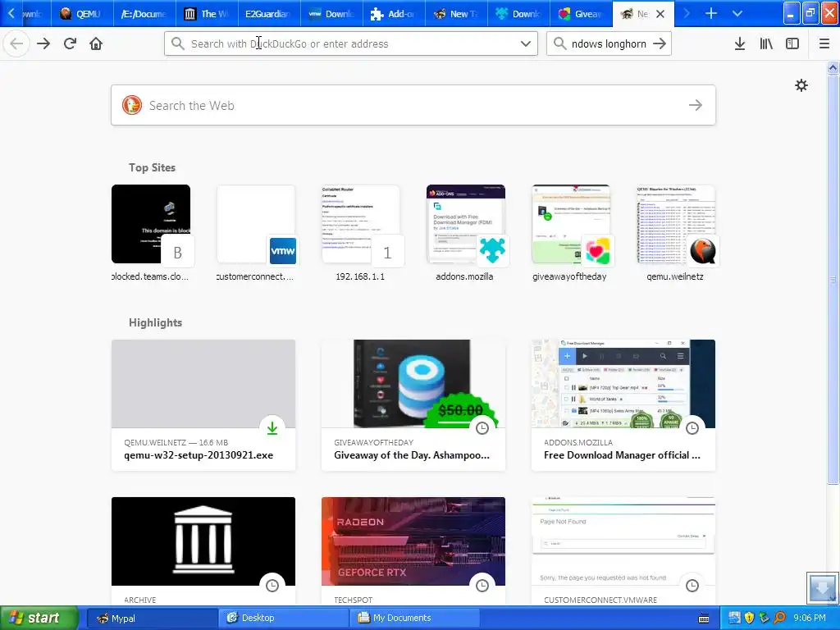Open the addons.mozilla top site tile
Viewport: 840px width, 630px height.
pos(466,233)
